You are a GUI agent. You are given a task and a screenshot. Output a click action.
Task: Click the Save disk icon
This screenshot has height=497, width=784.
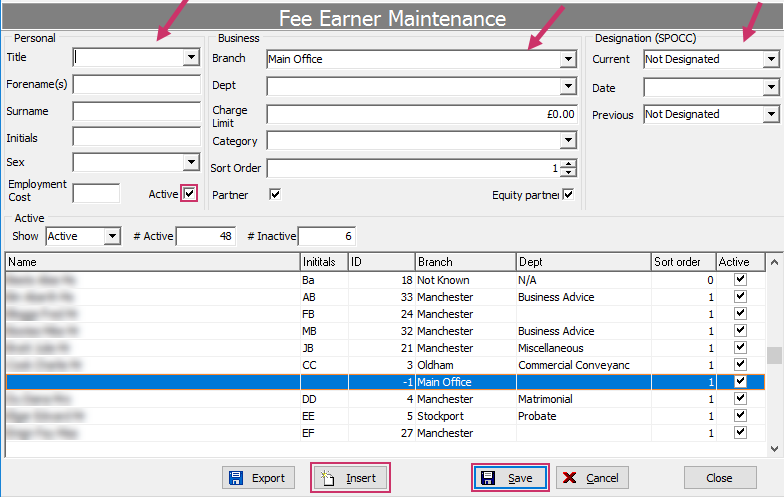(x=488, y=478)
